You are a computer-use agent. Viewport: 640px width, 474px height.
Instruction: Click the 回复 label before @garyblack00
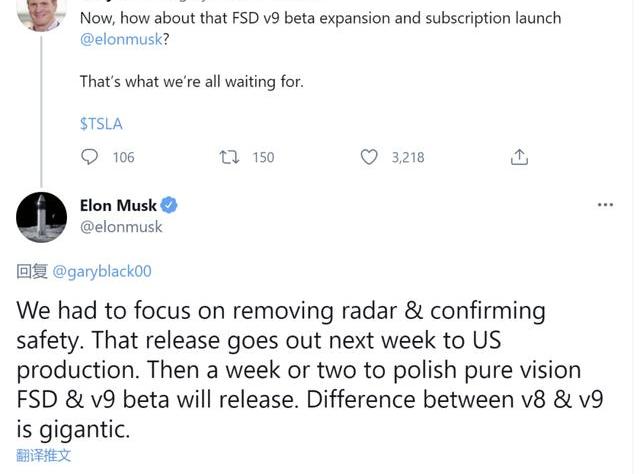[x=32, y=271]
